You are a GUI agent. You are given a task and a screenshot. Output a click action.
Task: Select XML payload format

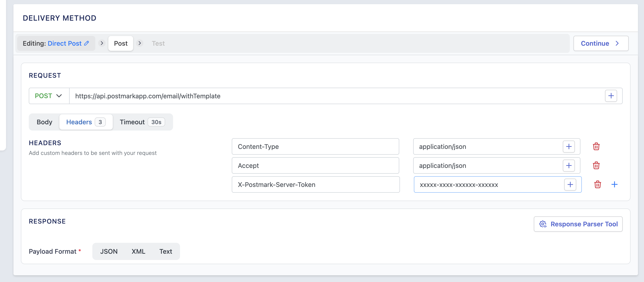pyautogui.click(x=138, y=251)
